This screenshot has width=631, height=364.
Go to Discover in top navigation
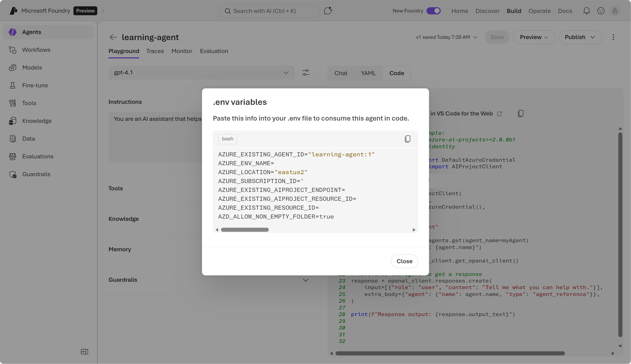tap(487, 11)
